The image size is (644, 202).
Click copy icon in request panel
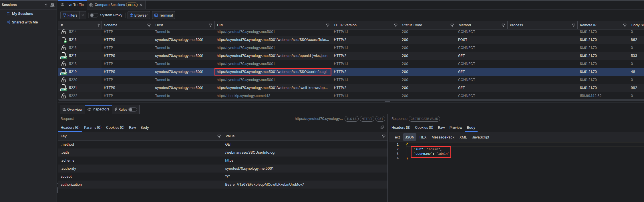pyautogui.click(x=382, y=127)
